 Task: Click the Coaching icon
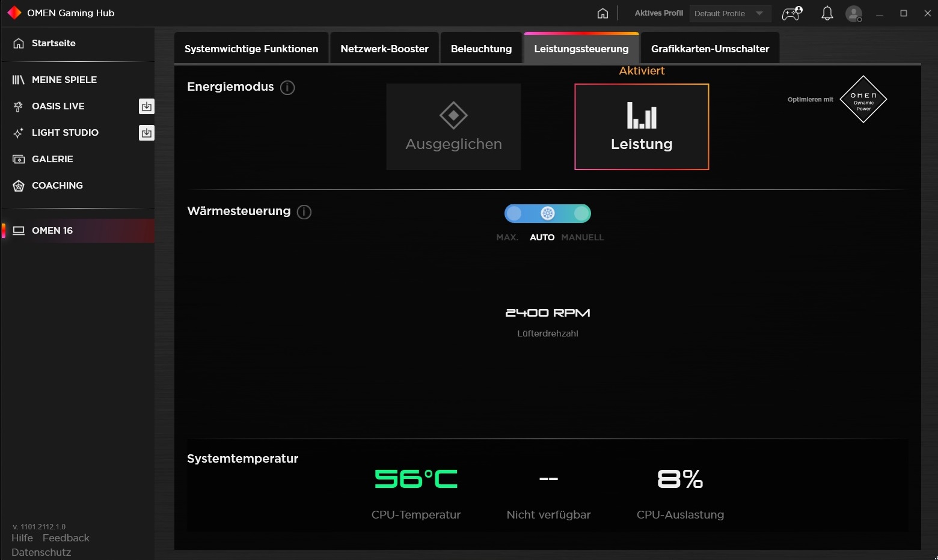[x=19, y=186]
